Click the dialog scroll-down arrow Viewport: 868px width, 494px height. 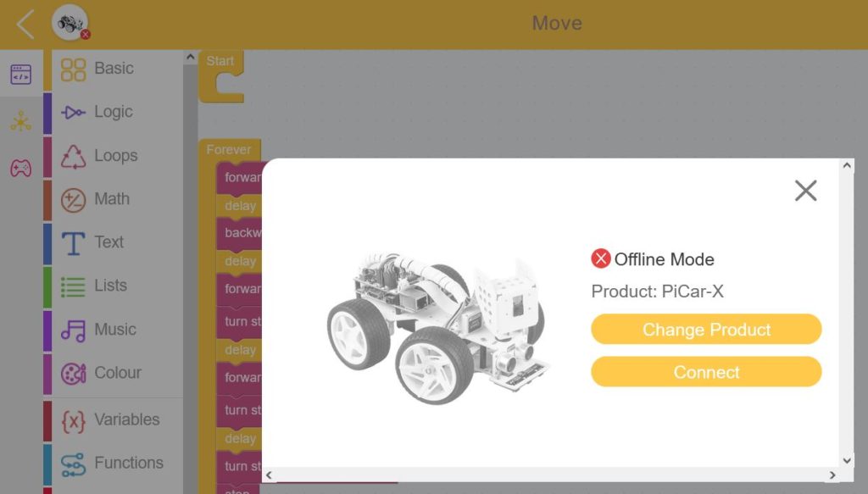[x=847, y=460]
